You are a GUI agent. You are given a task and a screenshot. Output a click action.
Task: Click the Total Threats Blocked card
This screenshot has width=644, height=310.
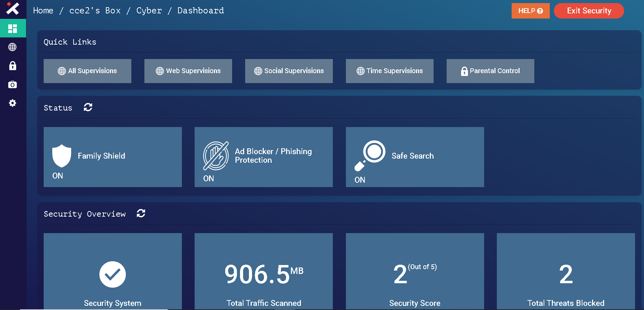[x=566, y=271]
